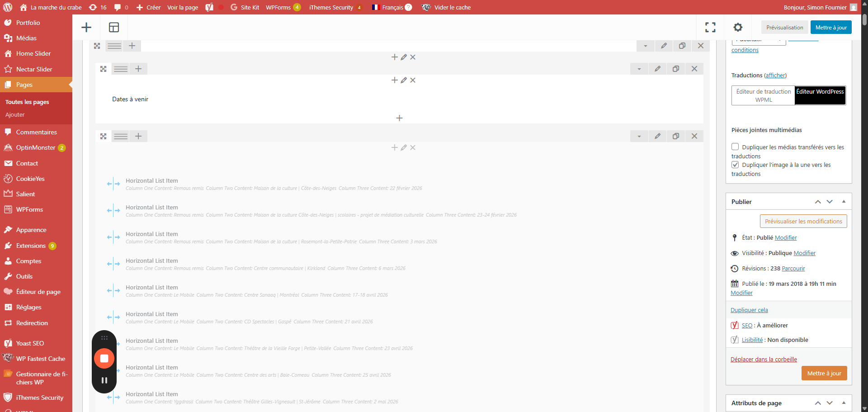Delete the row containing Horizontal List Items
This screenshot has width=868, height=412.
click(x=694, y=136)
